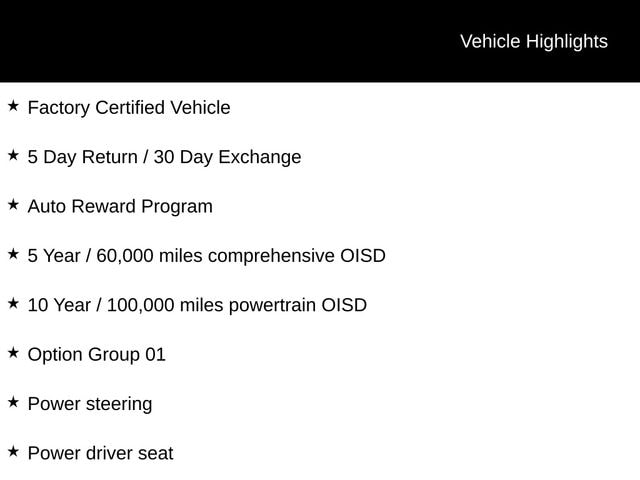The image size is (640, 480).
Task: Select 10 Year / 100,000 miles powertrain line
Action: tap(197, 305)
